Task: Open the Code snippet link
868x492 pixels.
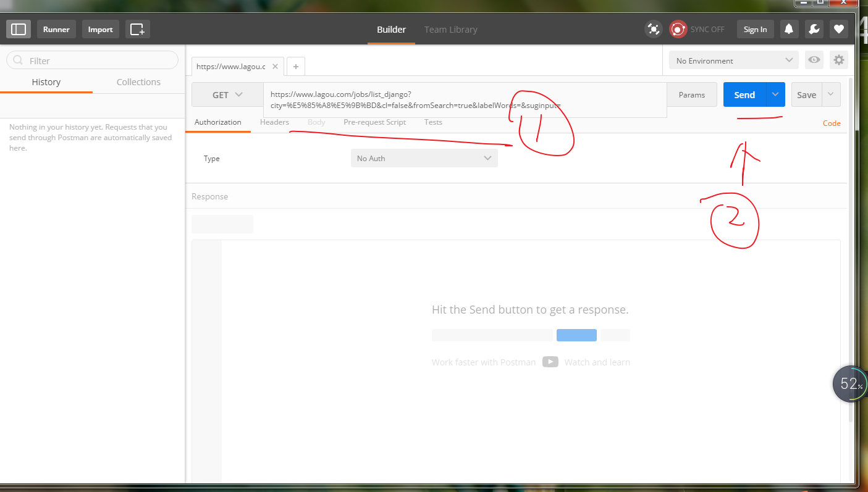Action: pos(832,123)
